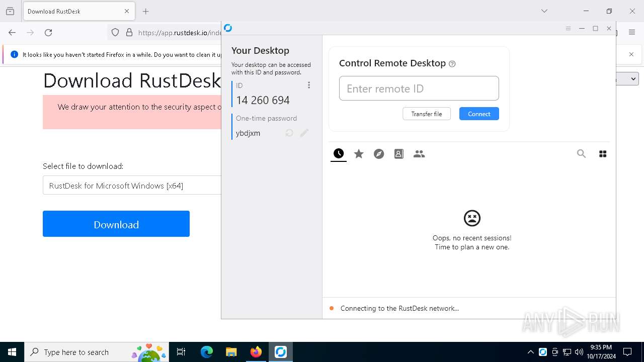Open RustDesk hamburger settings menu

point(568,29)
